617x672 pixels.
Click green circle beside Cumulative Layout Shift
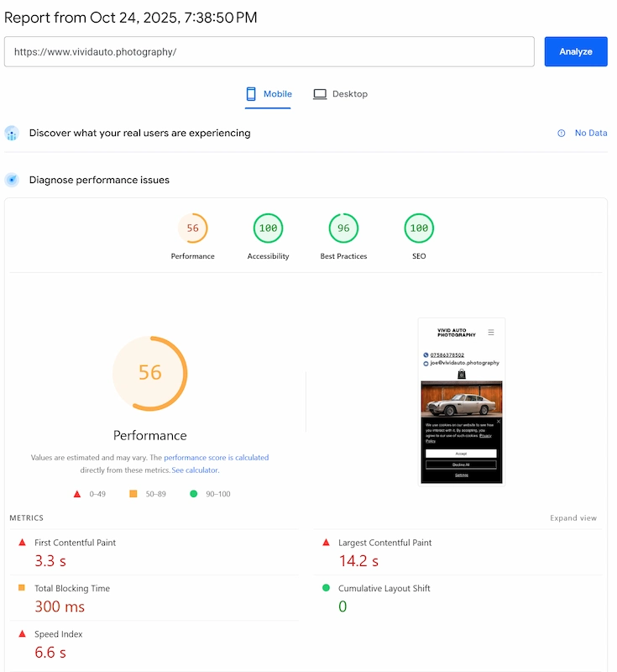326,587
